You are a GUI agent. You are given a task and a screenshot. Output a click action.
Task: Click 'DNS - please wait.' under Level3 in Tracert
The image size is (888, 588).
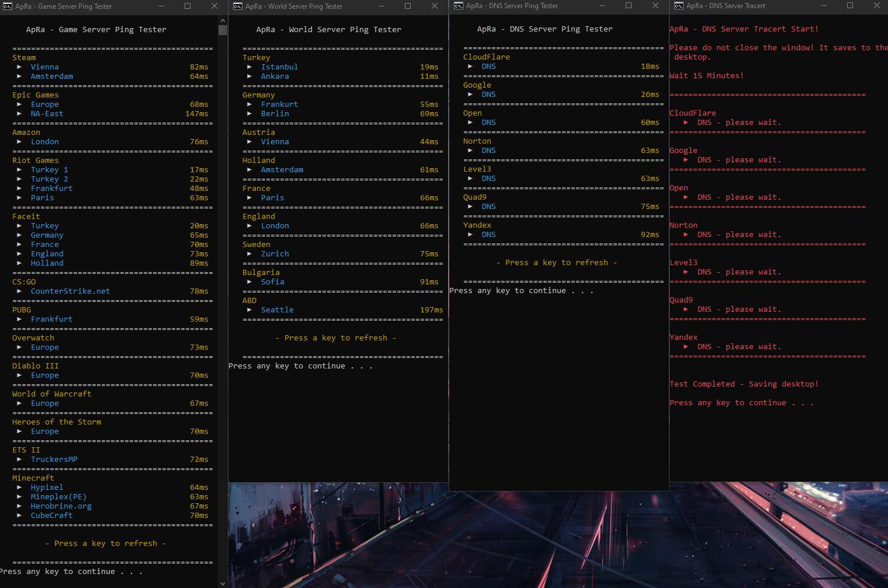[x=739, y=272]
